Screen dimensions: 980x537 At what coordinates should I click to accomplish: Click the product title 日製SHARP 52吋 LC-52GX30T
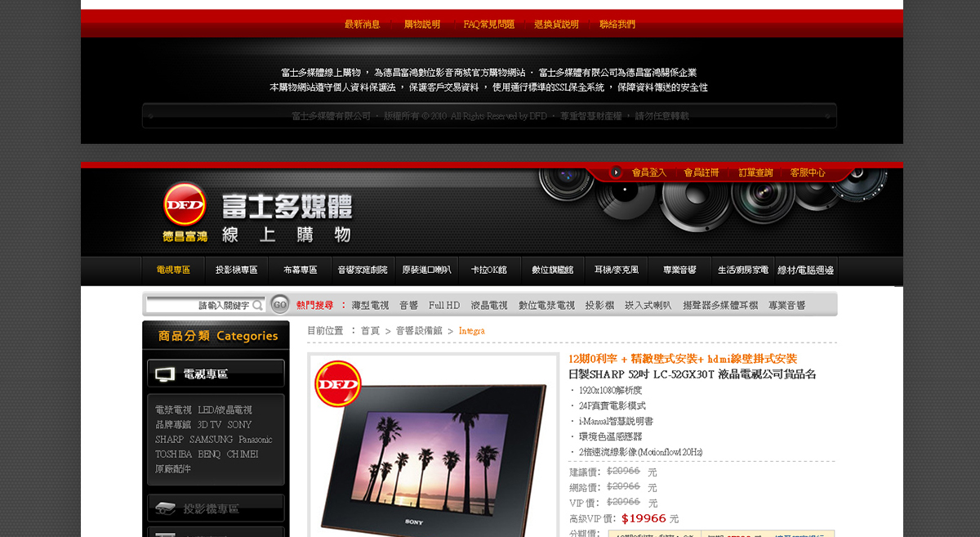[693, 374]
